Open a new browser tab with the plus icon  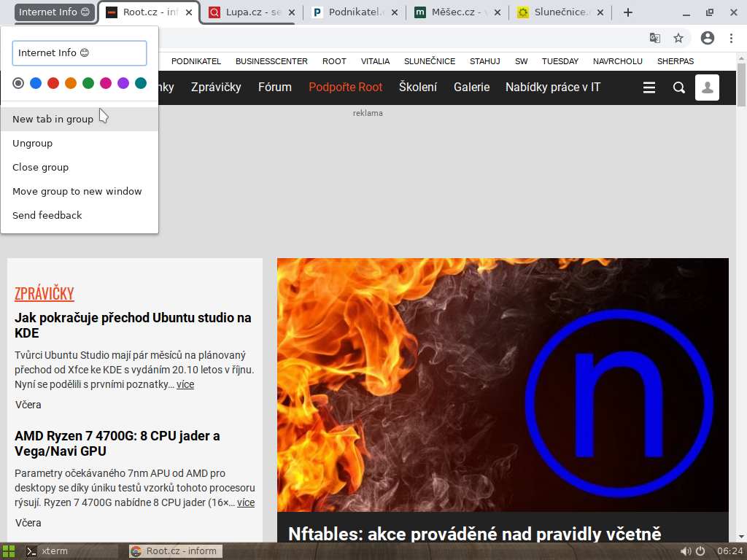(x=627, y=12)
